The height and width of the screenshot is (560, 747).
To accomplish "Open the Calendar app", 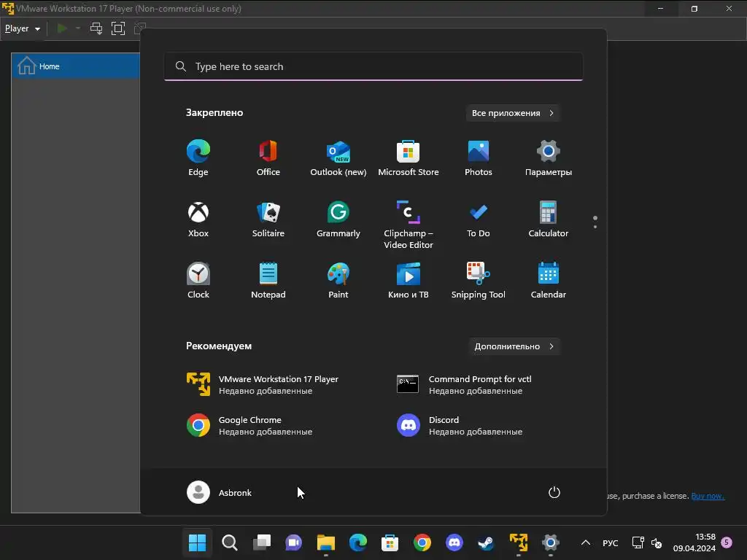I will click(549, 281).
